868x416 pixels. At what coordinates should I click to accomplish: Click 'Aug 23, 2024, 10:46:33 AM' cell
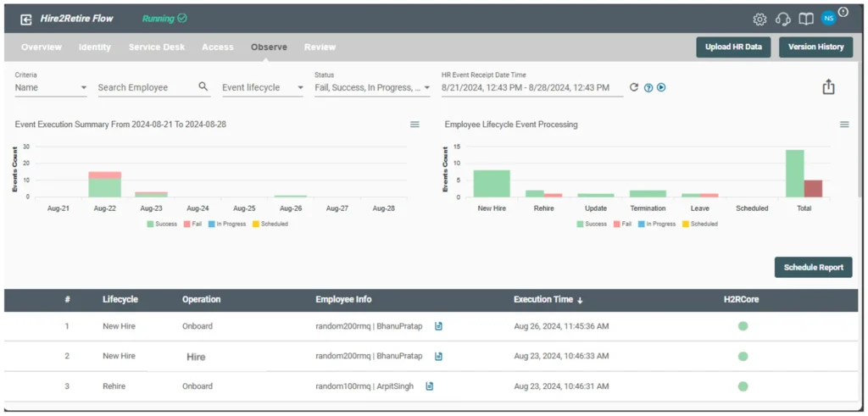coord(561,356)
